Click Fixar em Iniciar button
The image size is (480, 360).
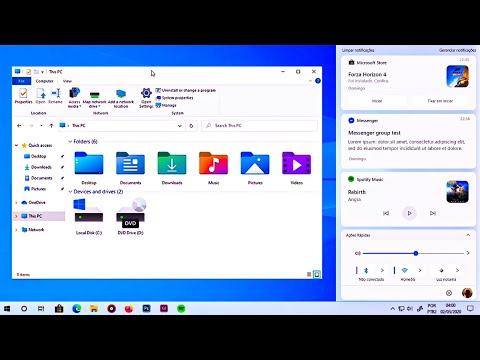[x=440, y=101]
